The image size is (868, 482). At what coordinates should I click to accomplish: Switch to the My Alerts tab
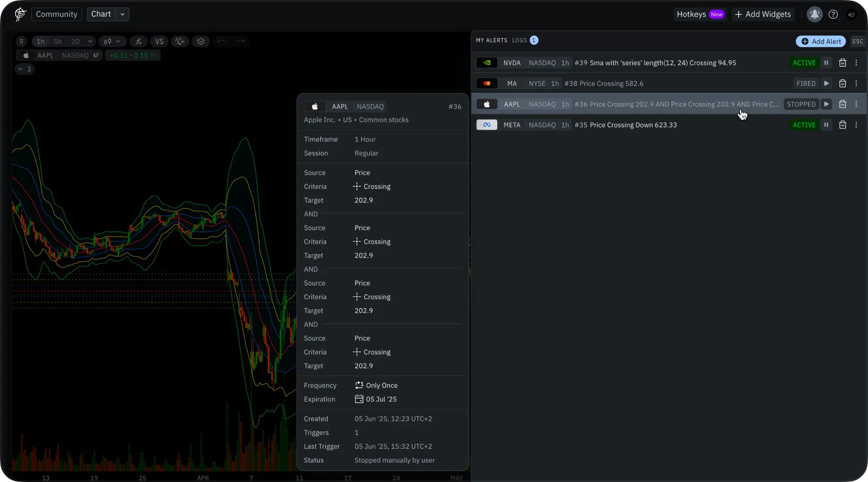pyautogui.click(x=491, y=40)
